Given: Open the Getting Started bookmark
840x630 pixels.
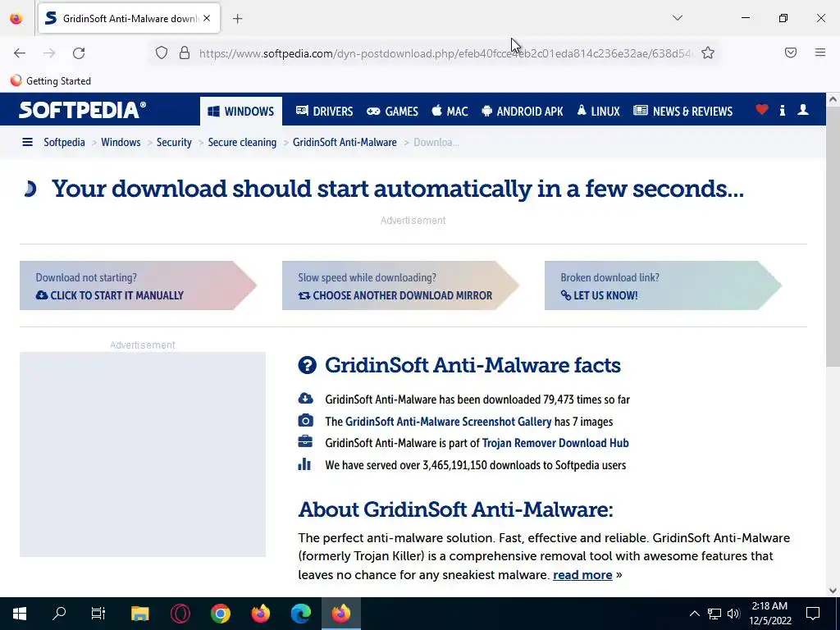Looking at the screenshot, I should click(x=51, y=81).
